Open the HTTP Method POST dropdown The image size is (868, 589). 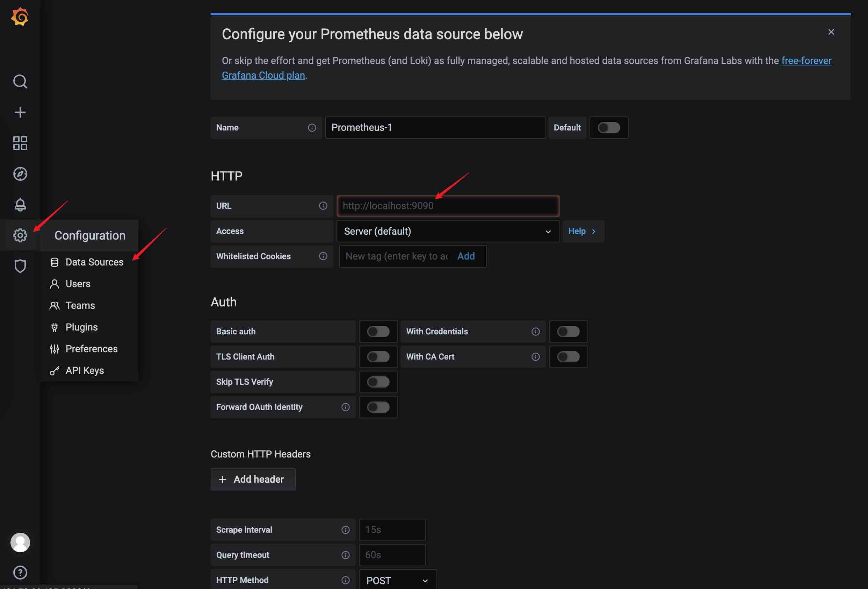397,580
